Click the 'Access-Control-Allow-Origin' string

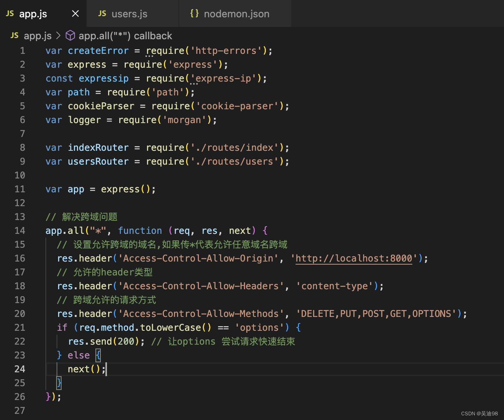coord(199,258)
